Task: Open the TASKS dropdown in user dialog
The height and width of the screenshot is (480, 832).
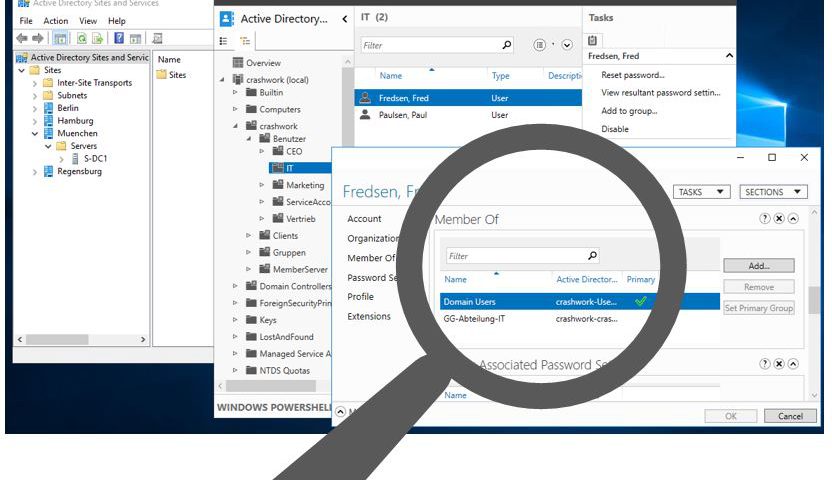Action: [x=701, y=191]
